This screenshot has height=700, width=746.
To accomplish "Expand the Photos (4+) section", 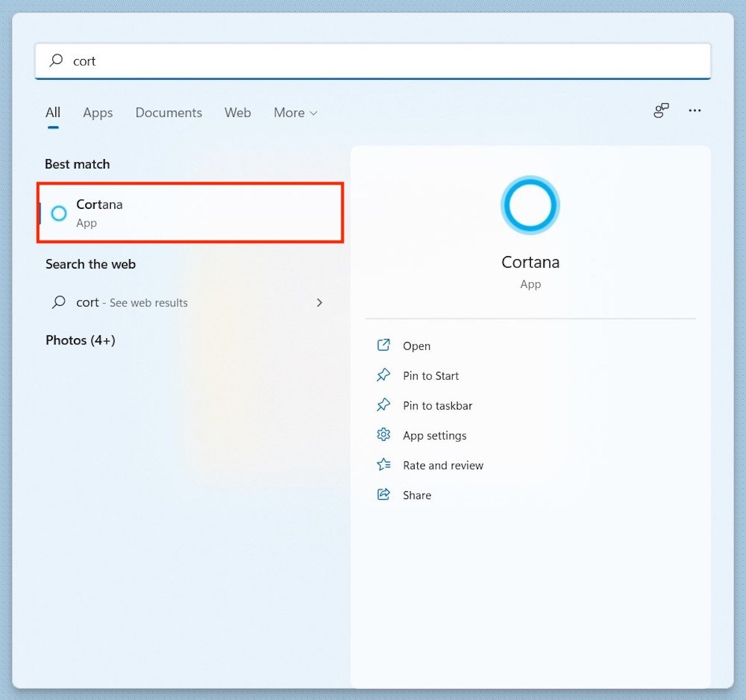I will 80,340.
